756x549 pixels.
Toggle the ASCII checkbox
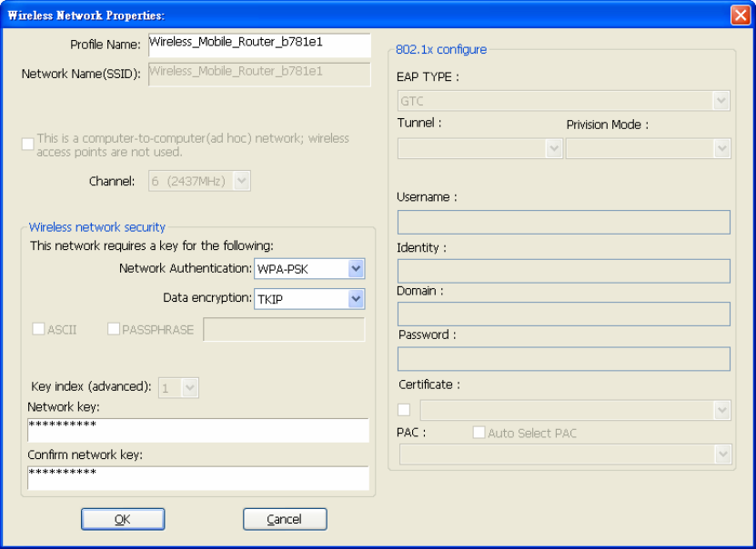coord(38,329)
